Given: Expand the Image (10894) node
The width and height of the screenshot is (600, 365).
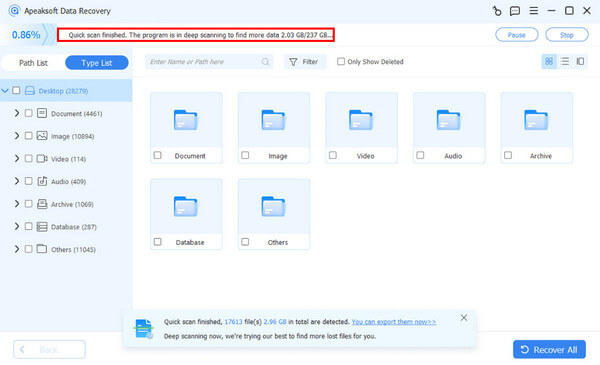Looking at the screenshot, I should [17, 135].
